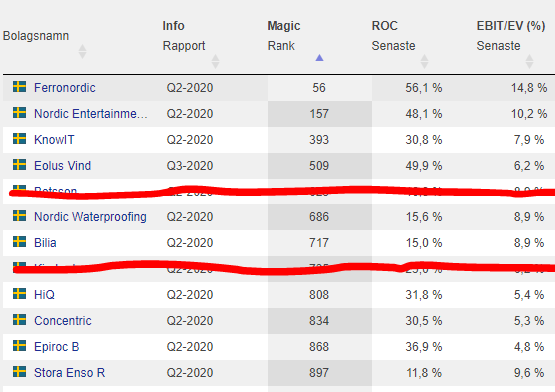Click the Swedish flag next to Concentric
The image size is (555, 392).
click(x=20, y=320)
